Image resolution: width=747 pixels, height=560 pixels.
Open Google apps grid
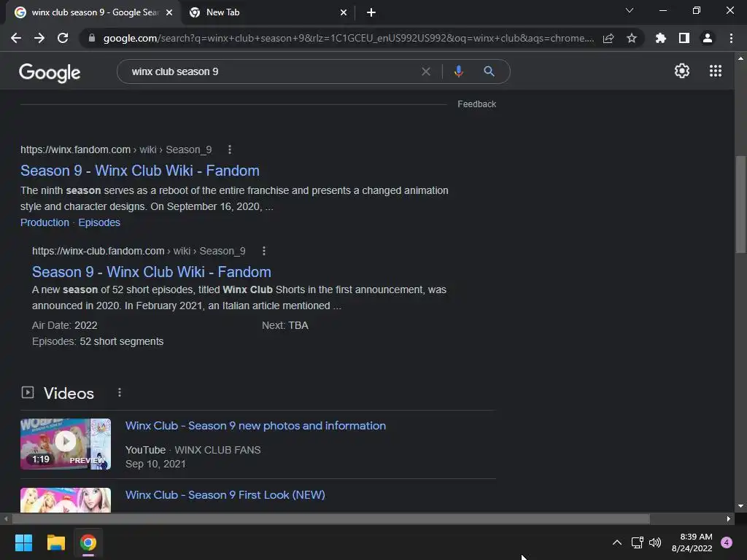pos(716,71)
